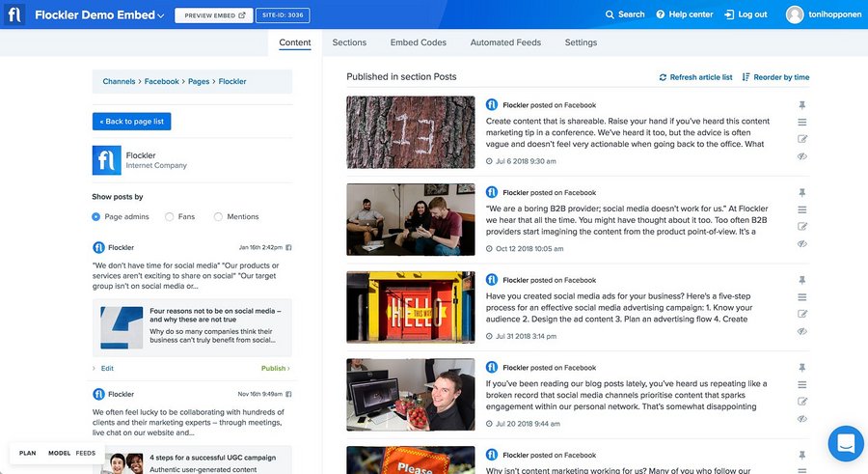Click the FEEDS label in the bottom bar
Viewport: 868px width, 474px height.
pos(85,454)
